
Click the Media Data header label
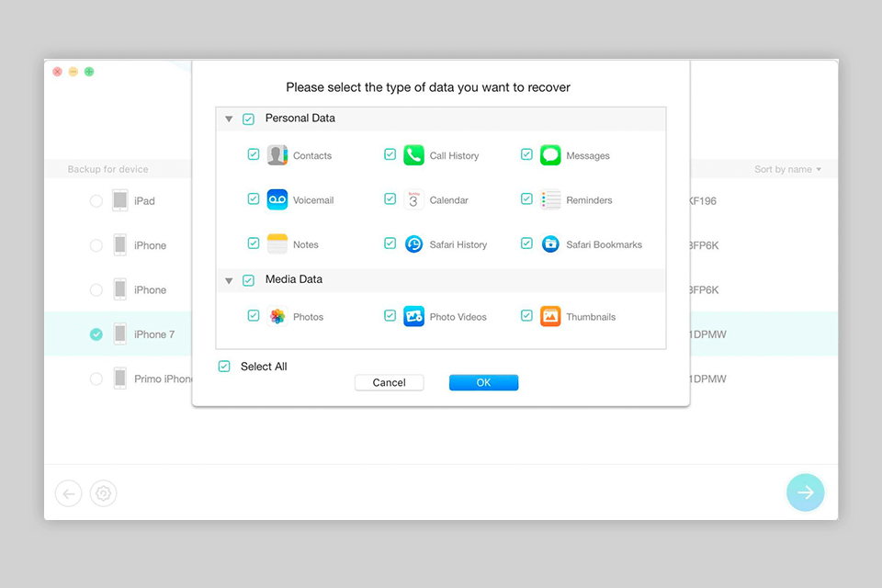click(x=294, y=279)
